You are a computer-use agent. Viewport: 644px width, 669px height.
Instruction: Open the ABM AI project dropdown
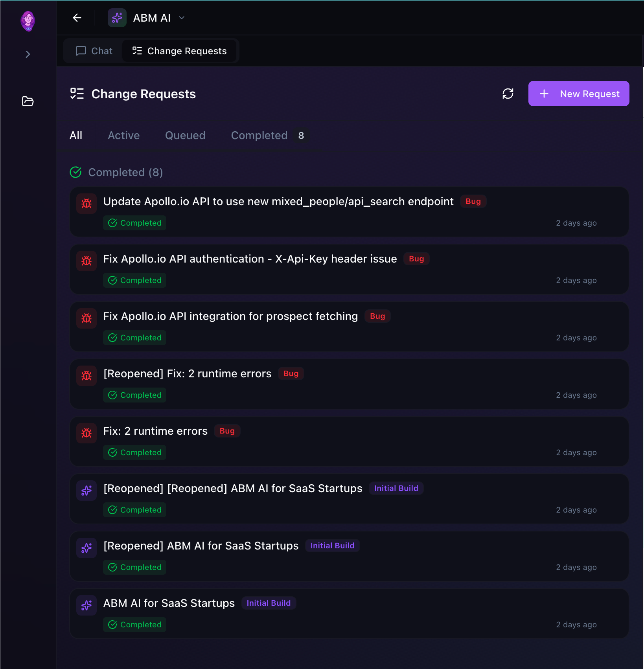click(x=182, y=18)
